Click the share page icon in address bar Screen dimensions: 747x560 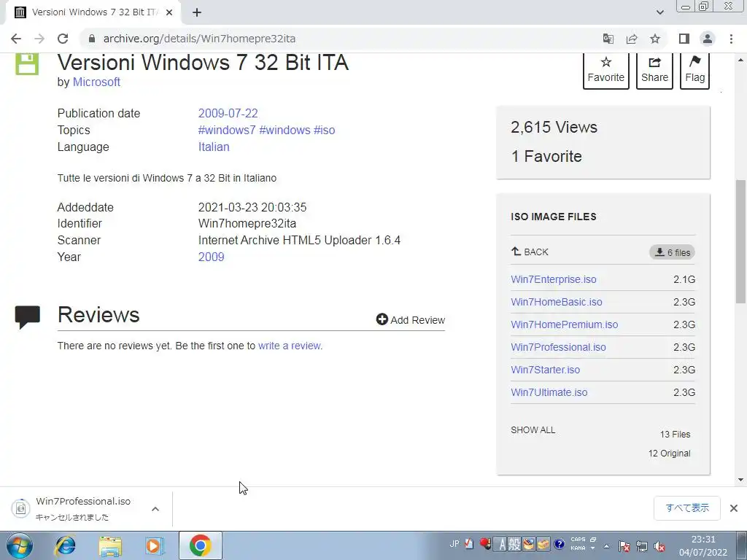click(632, 39)
